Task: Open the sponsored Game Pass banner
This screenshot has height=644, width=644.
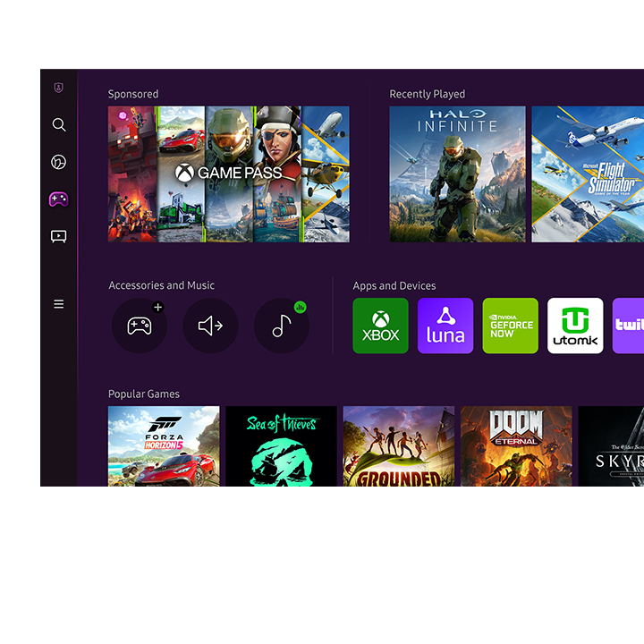Action: pos(229,174)
